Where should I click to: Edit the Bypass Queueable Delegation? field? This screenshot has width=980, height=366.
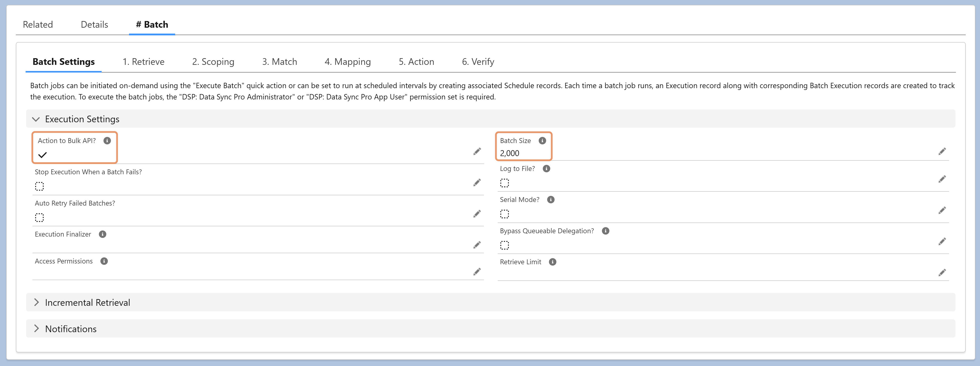(x=942, y=241)
